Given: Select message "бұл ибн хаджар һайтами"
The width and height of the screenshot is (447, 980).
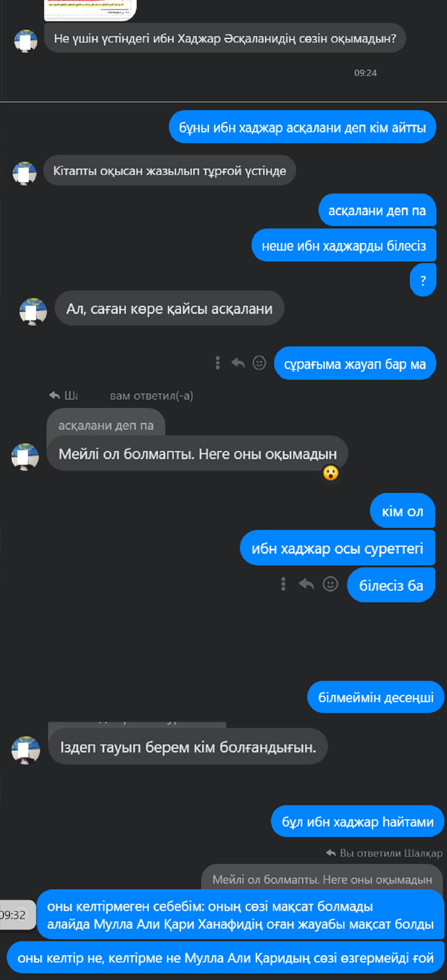Looking at the screenshot, I should 358,822.
